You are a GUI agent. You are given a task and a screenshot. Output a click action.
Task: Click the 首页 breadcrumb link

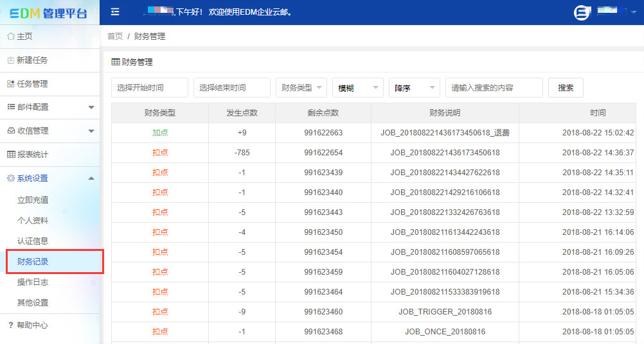tap(115, 37)
